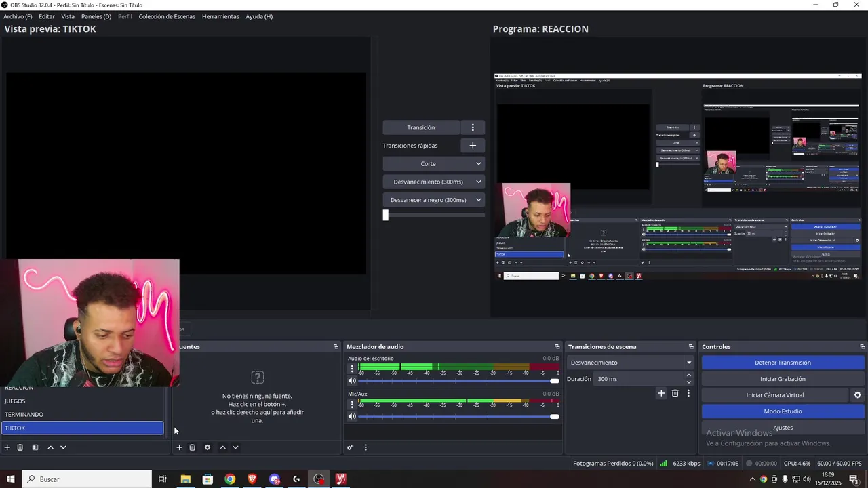
Task: Undock the Mezclador de audio panel
Action: (557, 347)
